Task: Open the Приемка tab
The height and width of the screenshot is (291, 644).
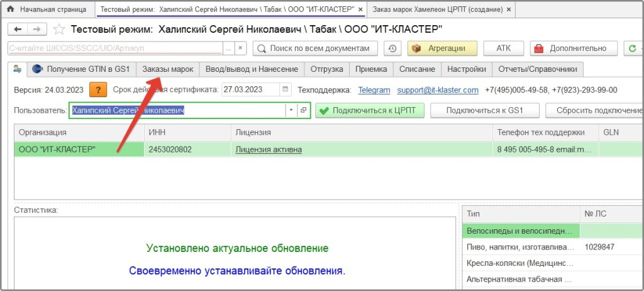Action: click(371, 69)
